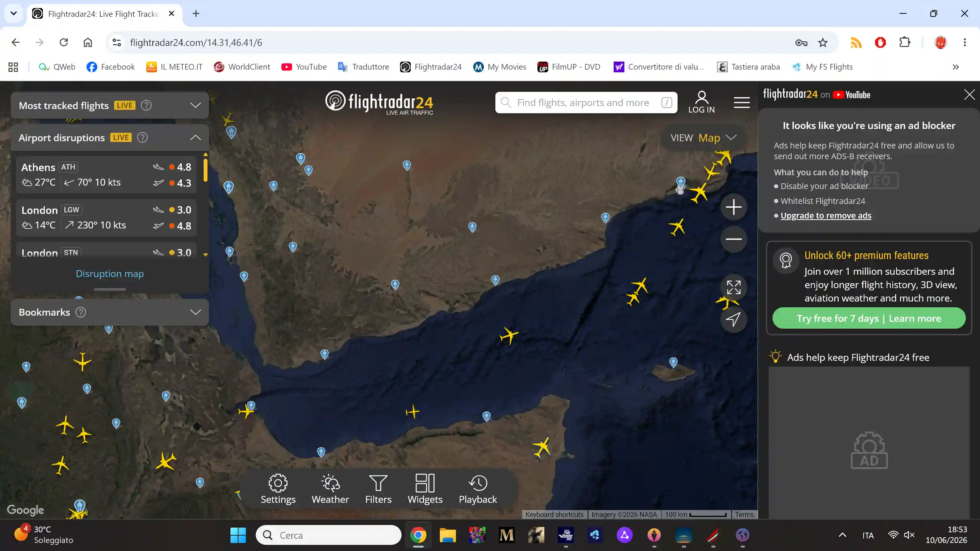Click the disruptions panel resize handle
This screenshot has width=980, height=551.
tap(109, 289)
